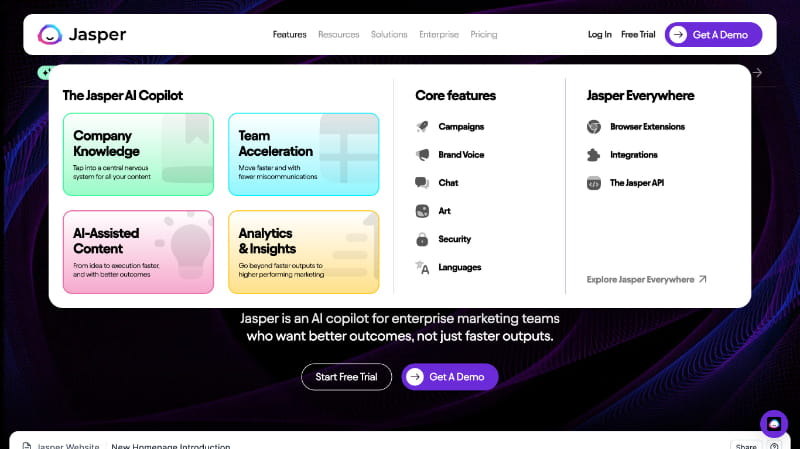Open the Jasper chat widget icon
Viewport: 800px width, 449px height.
point(774,423)
